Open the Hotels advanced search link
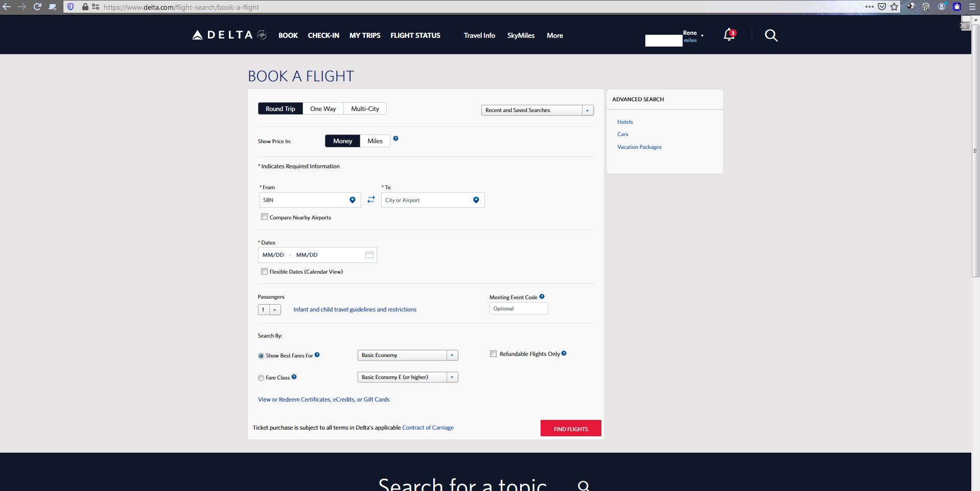Screen dimensions: 980x491 point(625,122)
